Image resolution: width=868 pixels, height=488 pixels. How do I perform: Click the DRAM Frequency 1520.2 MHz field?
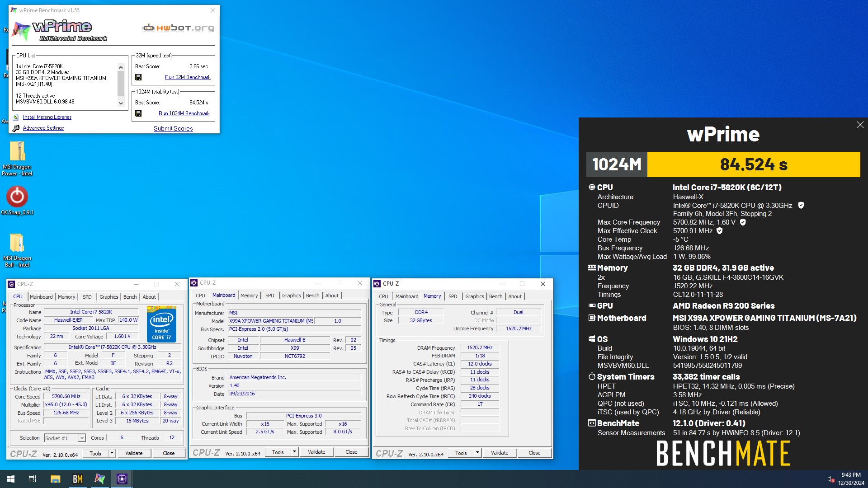click(x=480, y=347)
